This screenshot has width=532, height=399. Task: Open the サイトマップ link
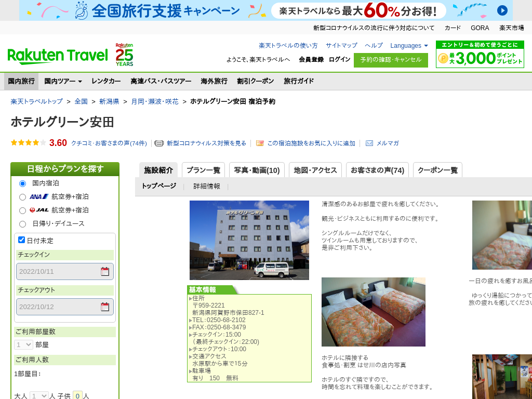(x=342, y=46)
